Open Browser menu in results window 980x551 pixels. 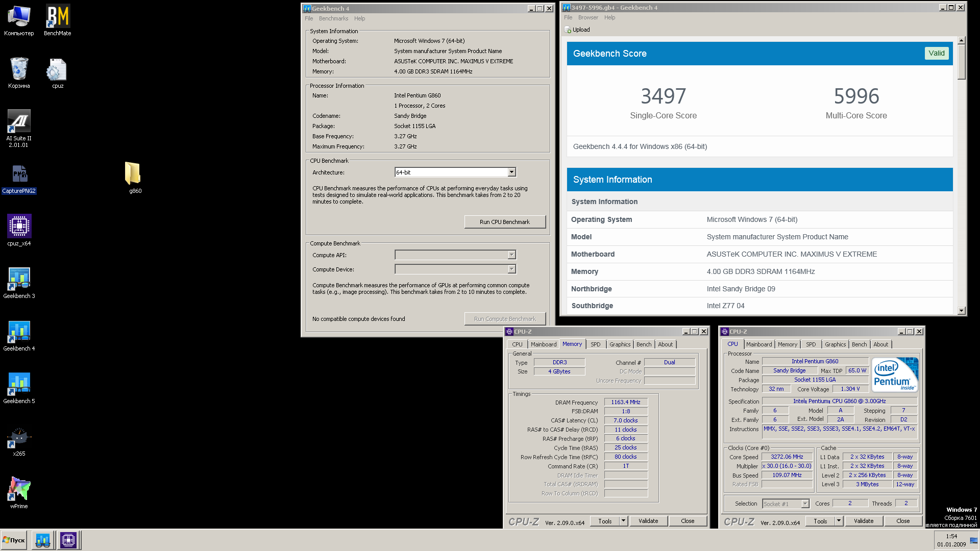coord(588,17)
